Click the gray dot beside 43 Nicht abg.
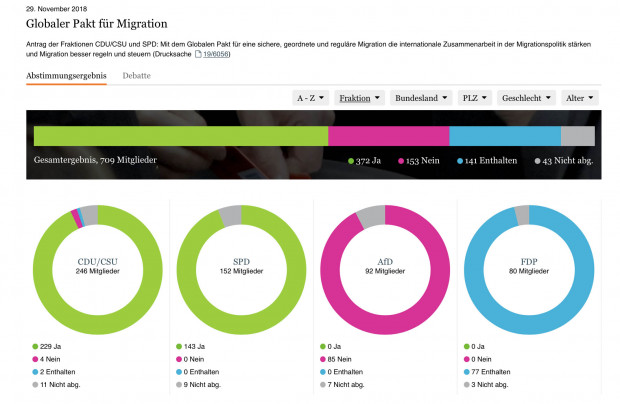The image size is (620, 404). [x=537, y=161]
